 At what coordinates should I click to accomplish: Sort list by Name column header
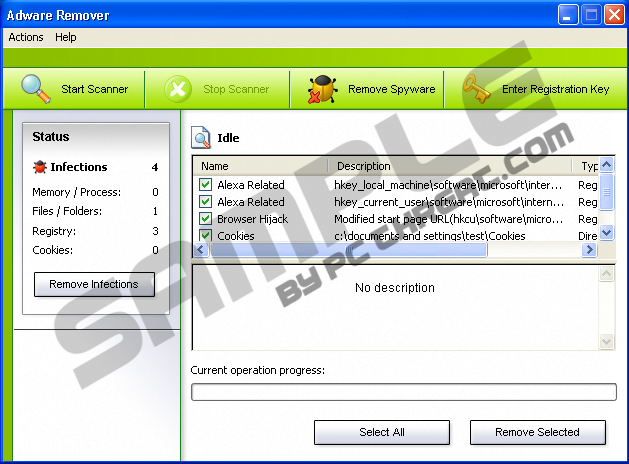pos(262,166)
